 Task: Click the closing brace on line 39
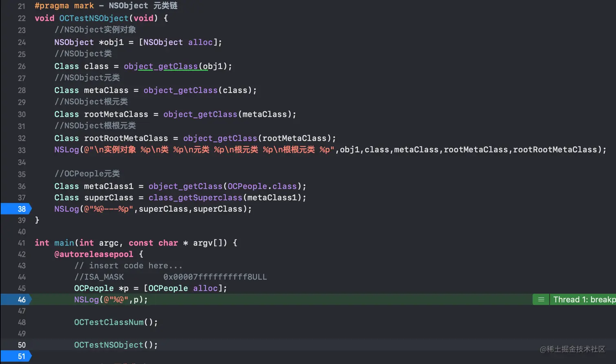click(37, 220)
